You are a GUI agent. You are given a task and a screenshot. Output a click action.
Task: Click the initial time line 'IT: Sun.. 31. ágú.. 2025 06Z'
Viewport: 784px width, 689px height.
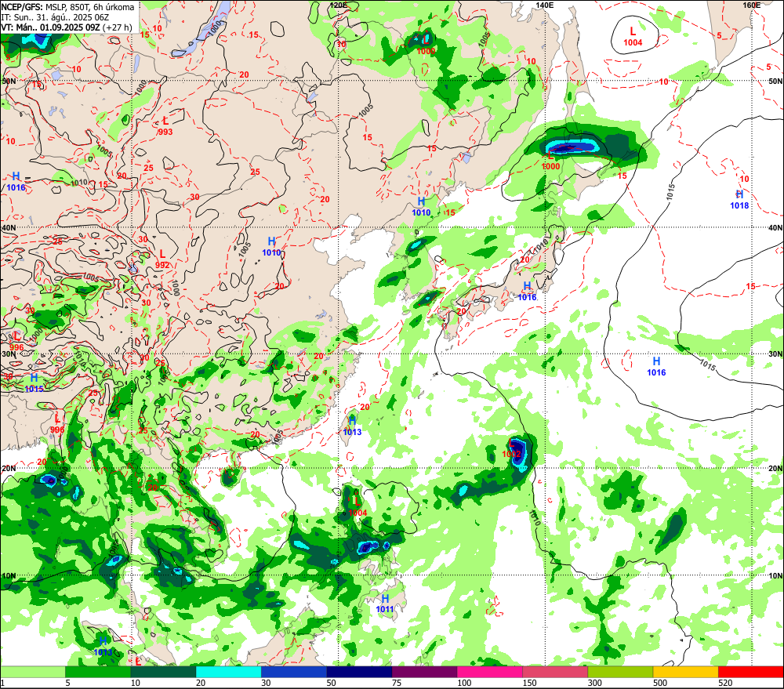point(56,17)
